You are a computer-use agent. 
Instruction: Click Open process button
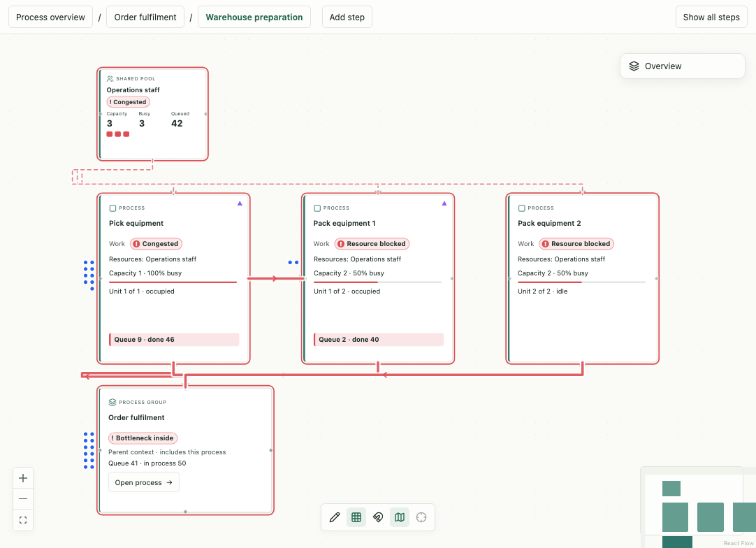pos(144,482)
